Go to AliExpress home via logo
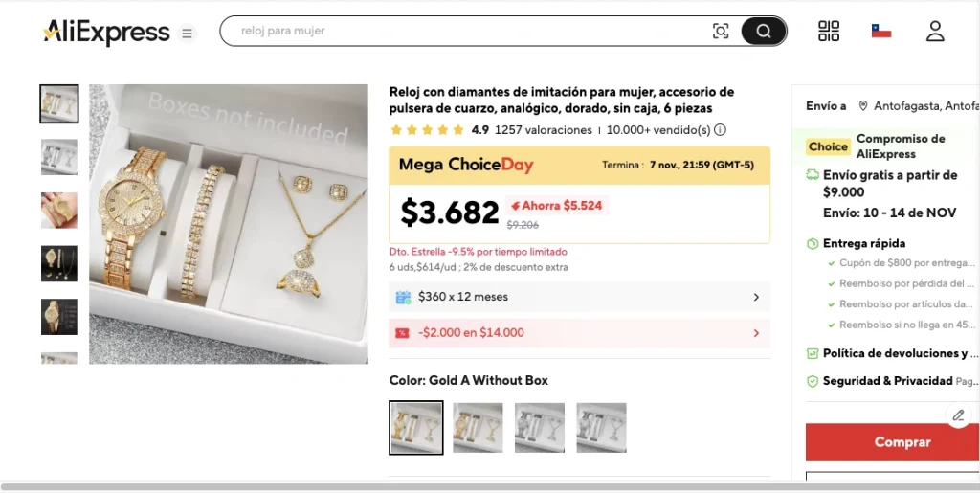This screenshot has height=493, width=980. [106, 33]
